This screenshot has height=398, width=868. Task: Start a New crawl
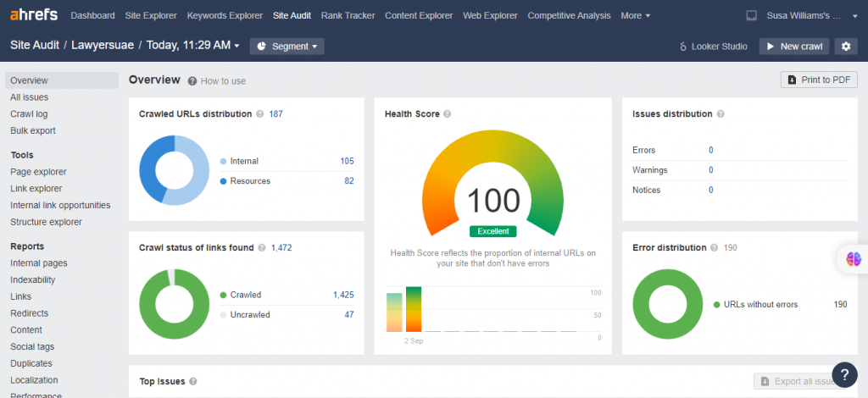coord(793,47)
